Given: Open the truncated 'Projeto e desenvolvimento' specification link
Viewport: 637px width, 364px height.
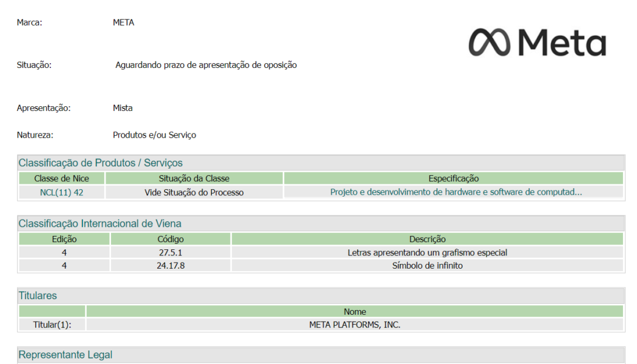Looking at the screenshot, I should (456, 192).
